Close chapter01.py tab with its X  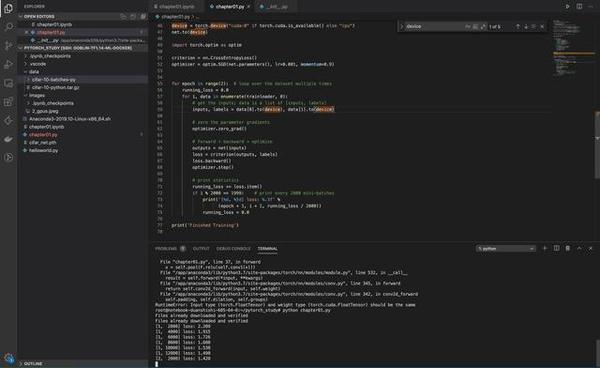coord(248,7)
